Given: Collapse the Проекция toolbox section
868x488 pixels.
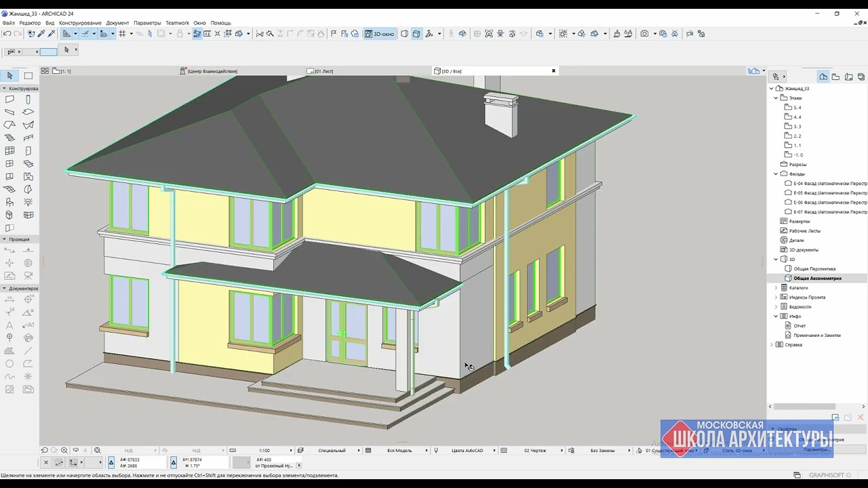Looking at the screenshot, I should [4, 239].
